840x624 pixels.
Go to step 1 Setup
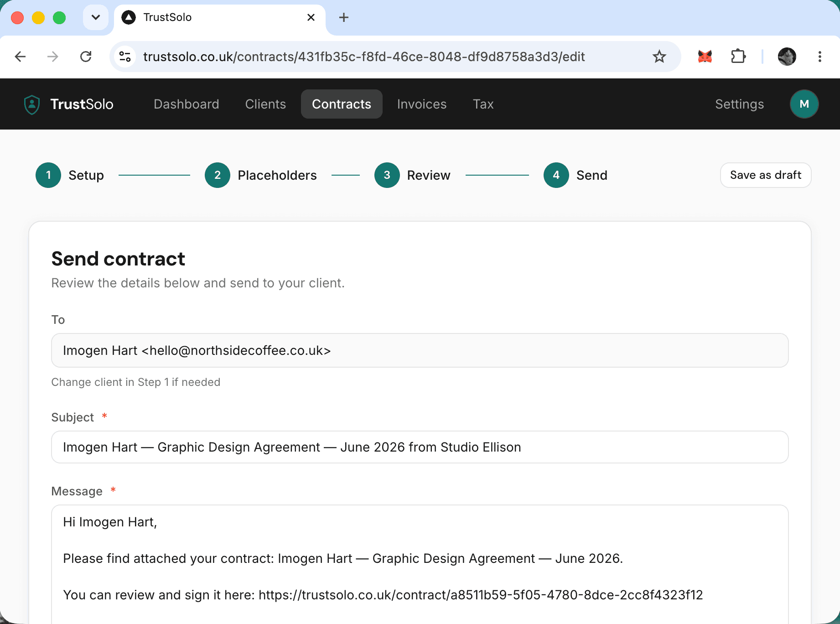(70, 175)
